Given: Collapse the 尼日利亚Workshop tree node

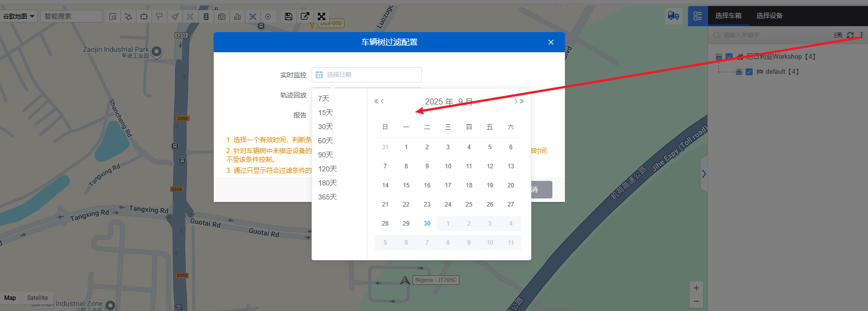Looking at the screenshot, I should tap(719, 57).
